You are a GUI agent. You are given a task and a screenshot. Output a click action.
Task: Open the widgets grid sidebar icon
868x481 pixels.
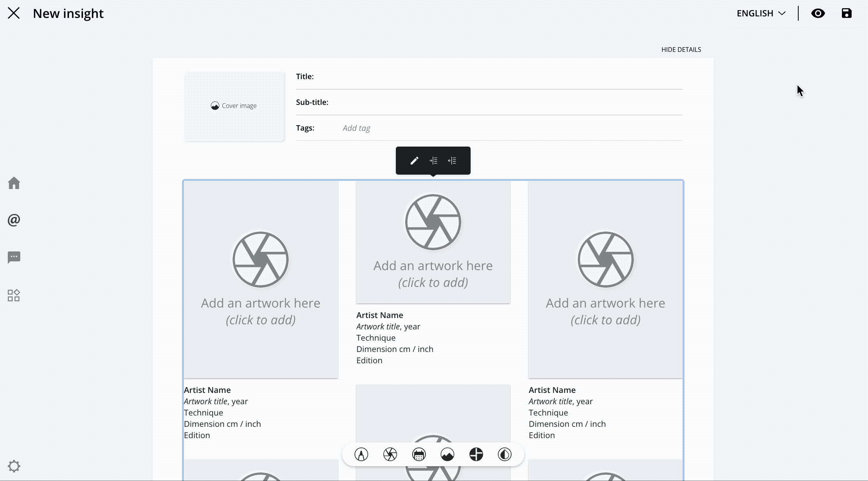14,295
